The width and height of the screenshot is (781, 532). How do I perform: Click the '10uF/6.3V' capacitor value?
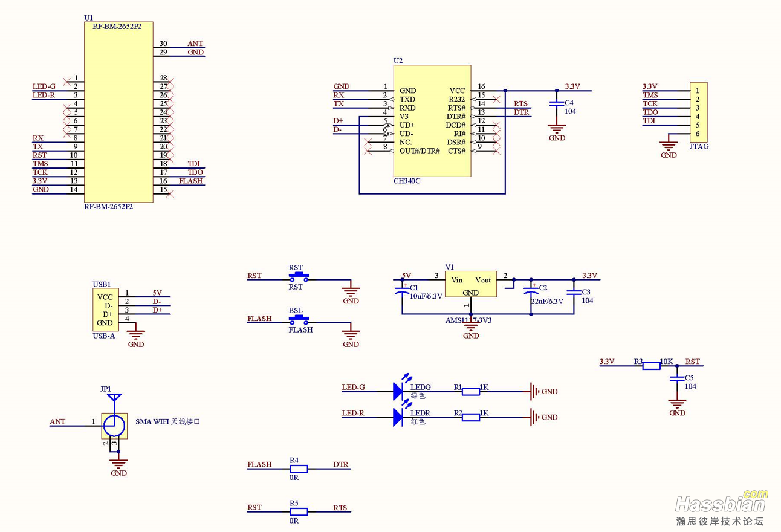[x=426, y=296]
